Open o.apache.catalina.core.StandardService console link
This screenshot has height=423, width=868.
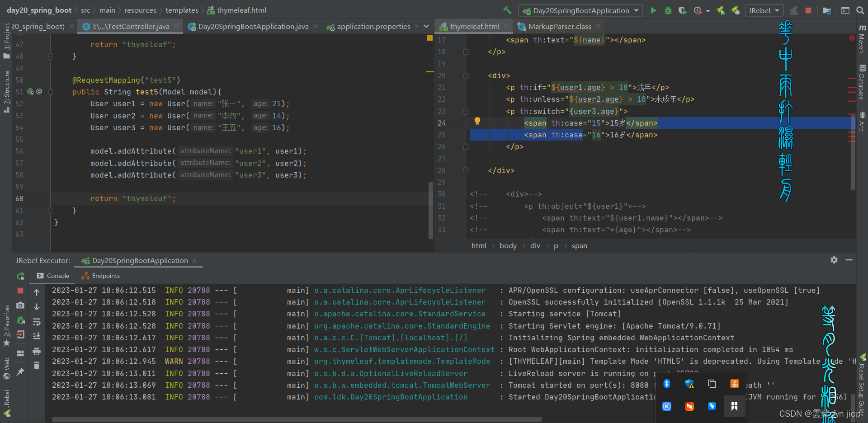point(400,314)
